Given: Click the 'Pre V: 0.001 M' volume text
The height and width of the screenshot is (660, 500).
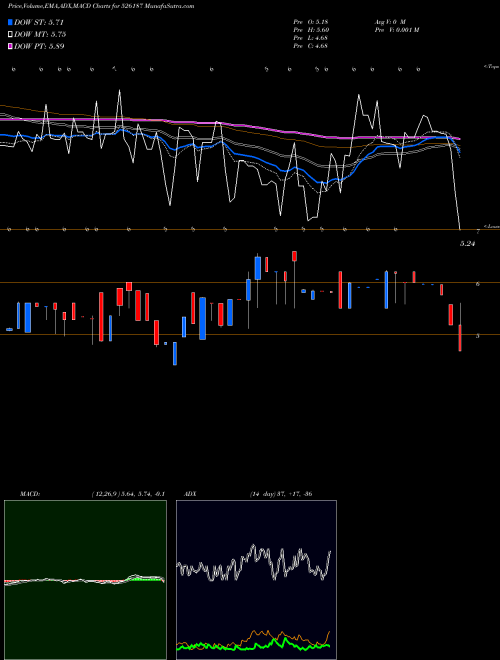Looking at the screenshot, I should coord(396,30).
